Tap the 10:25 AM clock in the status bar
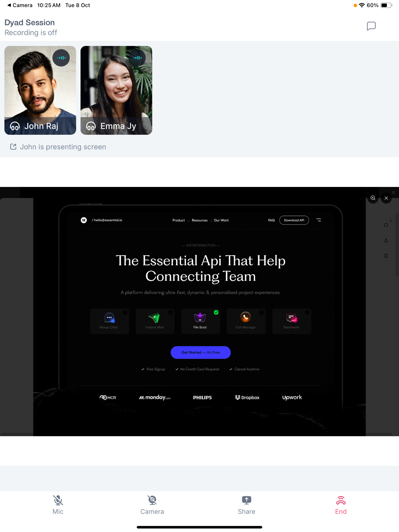 click(49, 5)
